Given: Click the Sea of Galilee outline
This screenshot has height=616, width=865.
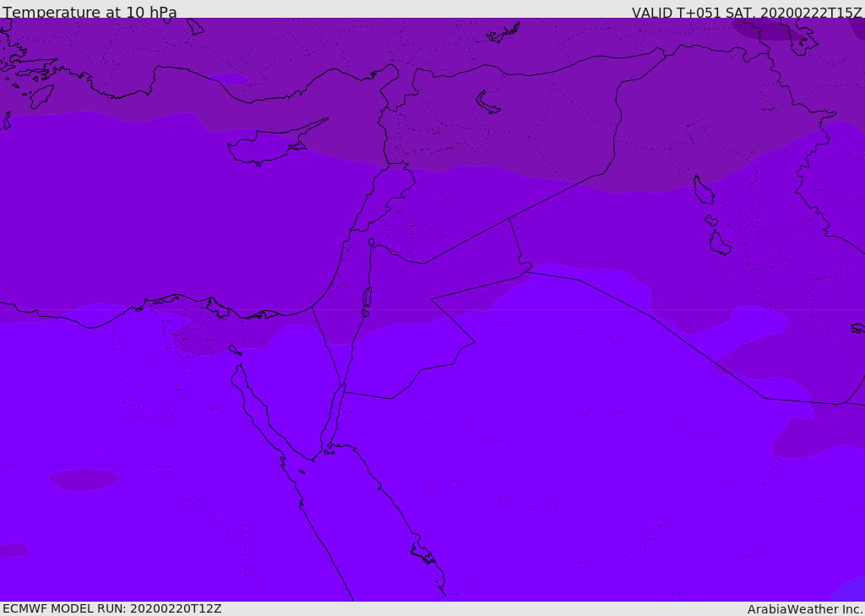Looking at the screenshot, I should [x=371, y=243].
